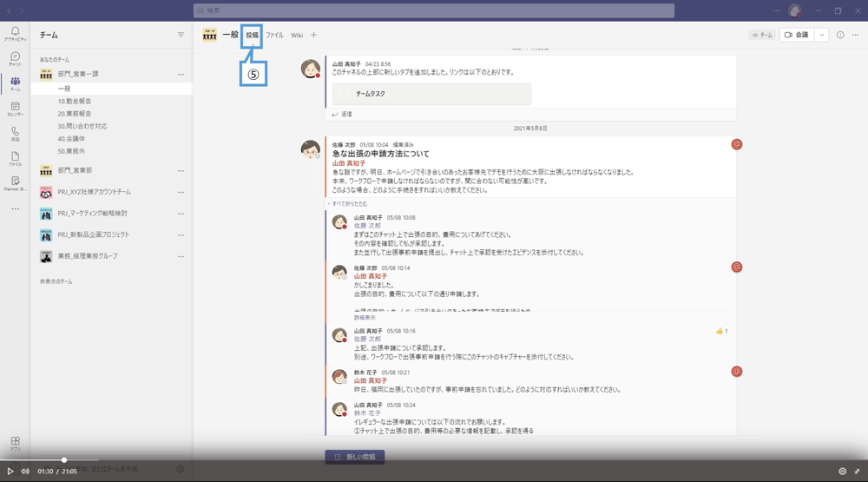The width and height of the screenshot is (868, 482).
Task: Click the search box at top
Action: (434, 10)
